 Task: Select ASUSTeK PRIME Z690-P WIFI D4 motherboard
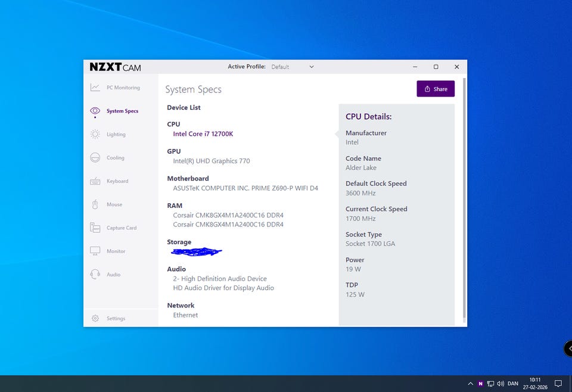(245, 188)
